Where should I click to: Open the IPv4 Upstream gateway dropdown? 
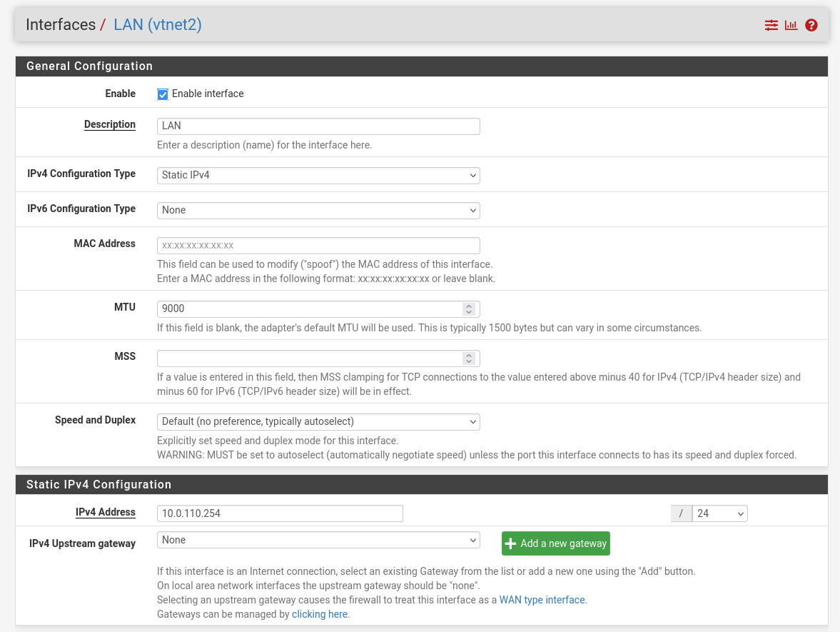(318, 540)
